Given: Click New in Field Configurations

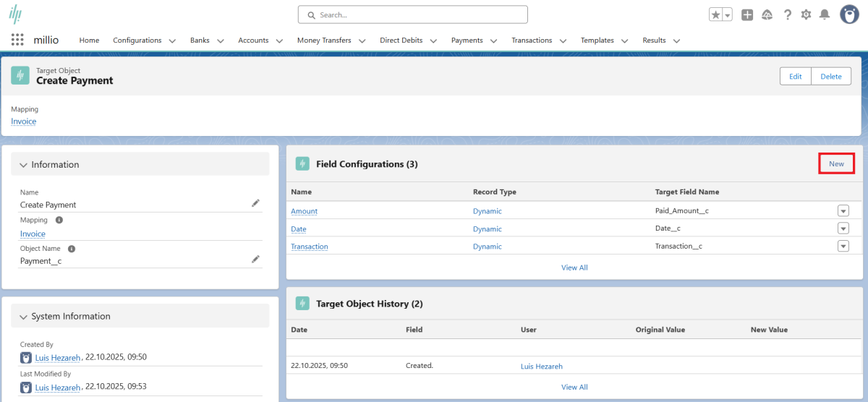Looking at the screenshot, I should [836, 164].
